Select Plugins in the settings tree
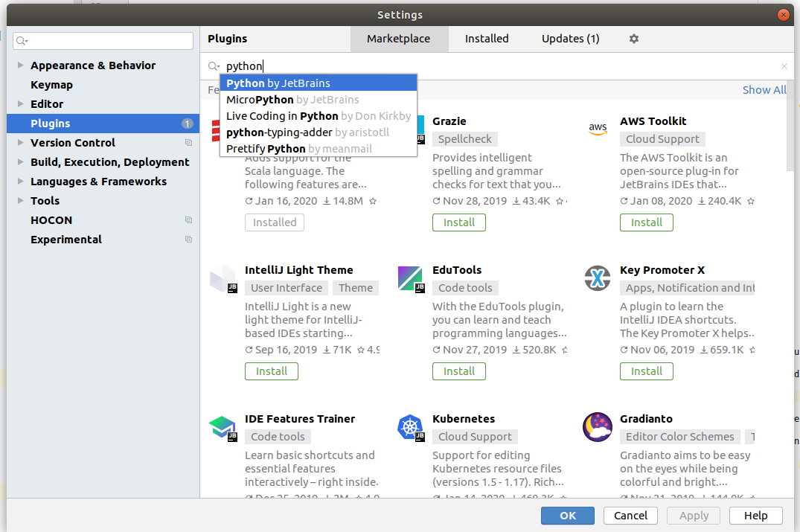 103,124
